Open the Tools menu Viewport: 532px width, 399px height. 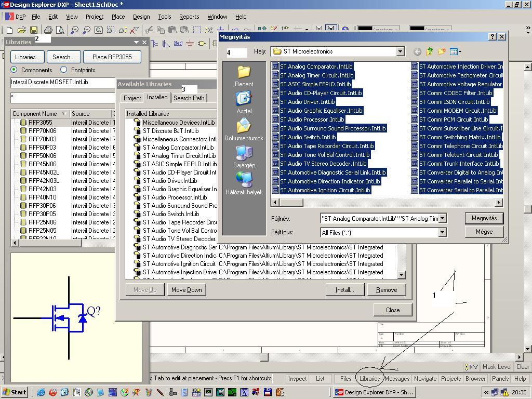tap(165, 17)
